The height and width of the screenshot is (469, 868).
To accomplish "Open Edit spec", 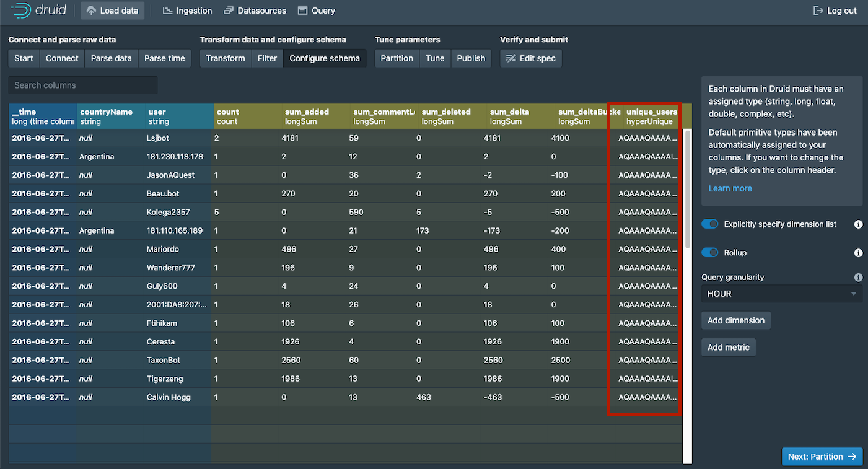I will click(x=531, y=58).
